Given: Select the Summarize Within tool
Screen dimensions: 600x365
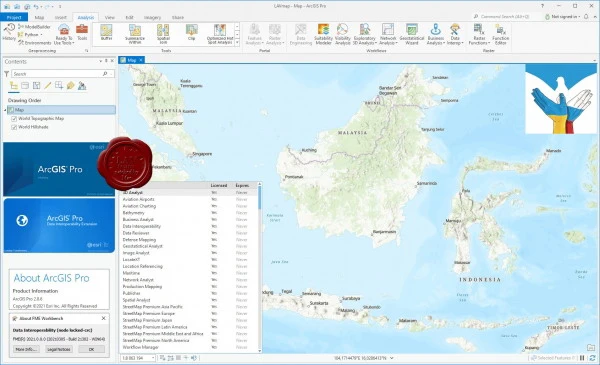Looking at the screenshot, I should [x=135, y=34].
